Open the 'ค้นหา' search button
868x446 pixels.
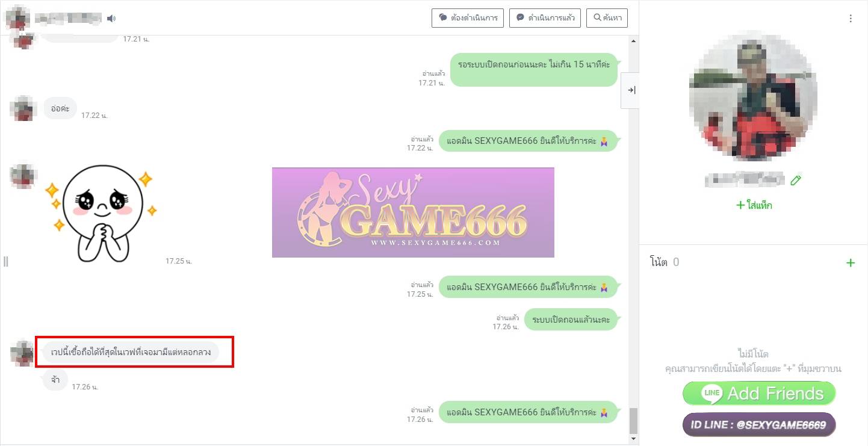607,18
